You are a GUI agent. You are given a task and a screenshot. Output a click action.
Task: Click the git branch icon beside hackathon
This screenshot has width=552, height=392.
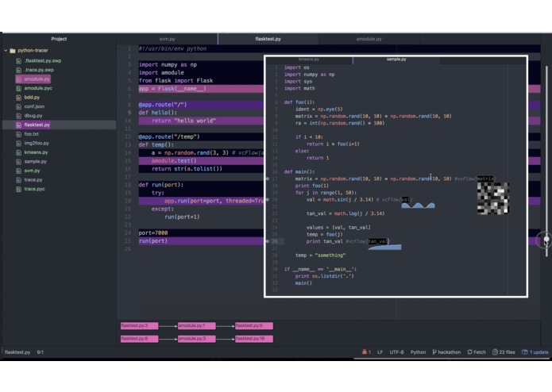point(434,352)
